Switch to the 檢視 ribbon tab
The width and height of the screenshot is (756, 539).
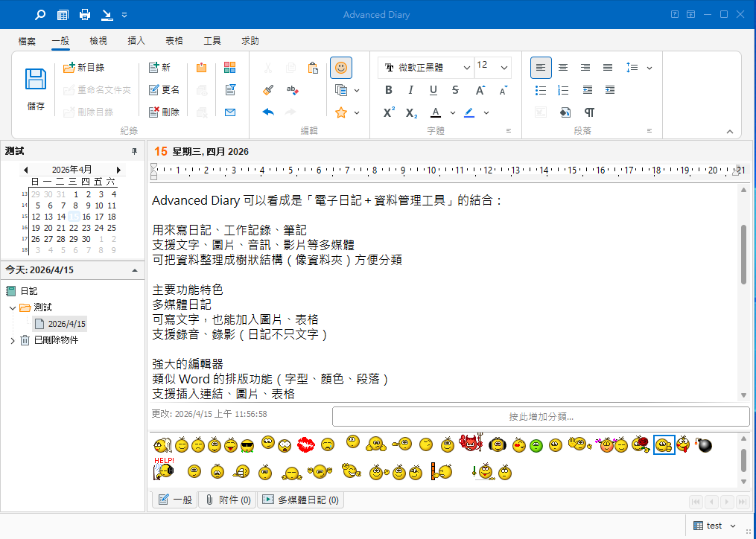coord(98,41)
